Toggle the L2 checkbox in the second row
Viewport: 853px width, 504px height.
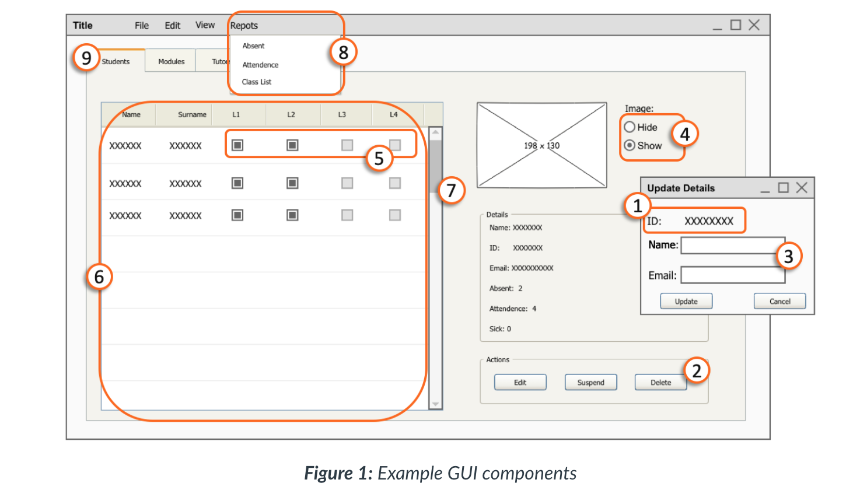click(x=292, y=183)
